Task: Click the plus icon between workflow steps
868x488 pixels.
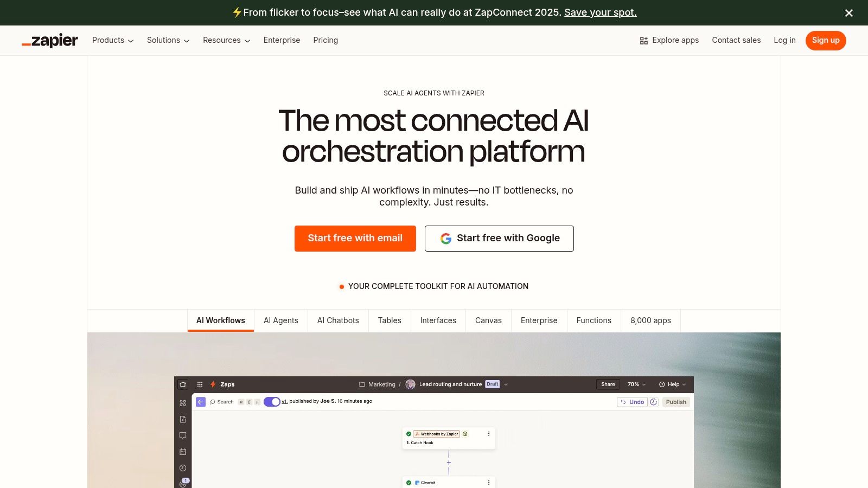Action: [x=449, y=463]
